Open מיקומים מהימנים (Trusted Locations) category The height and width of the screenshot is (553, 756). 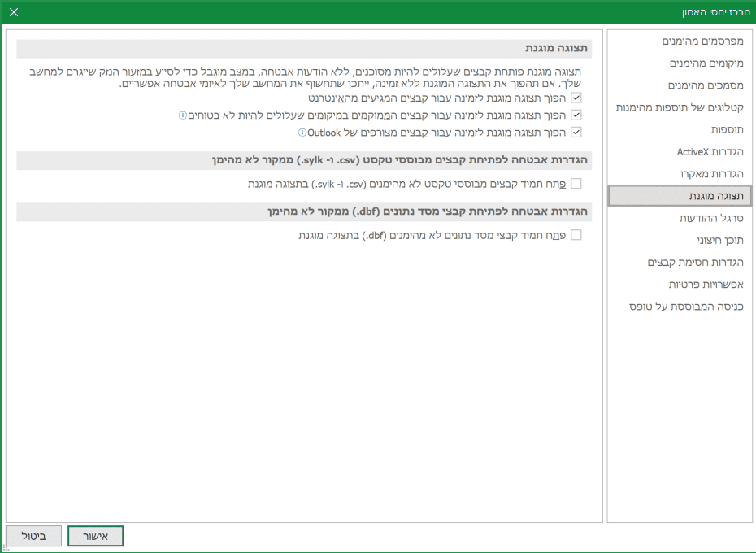tap(680, 63)
